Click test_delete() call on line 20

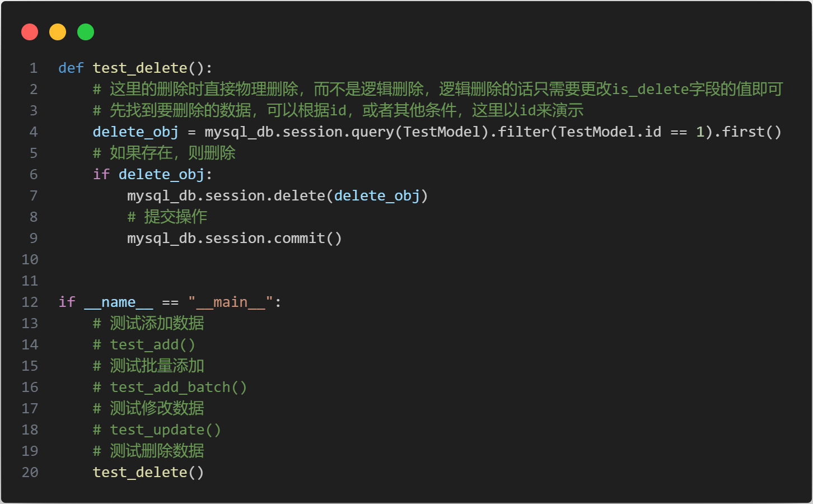149,473
